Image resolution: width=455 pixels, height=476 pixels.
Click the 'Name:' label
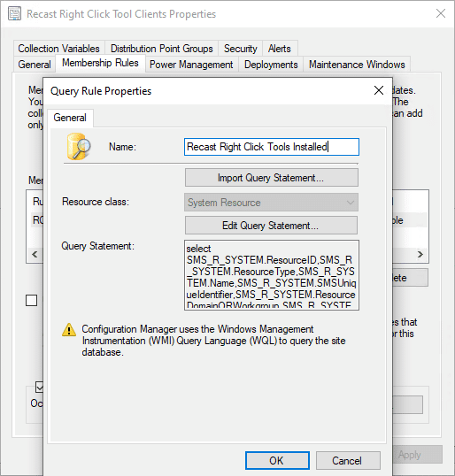click(x=122, y=147)
